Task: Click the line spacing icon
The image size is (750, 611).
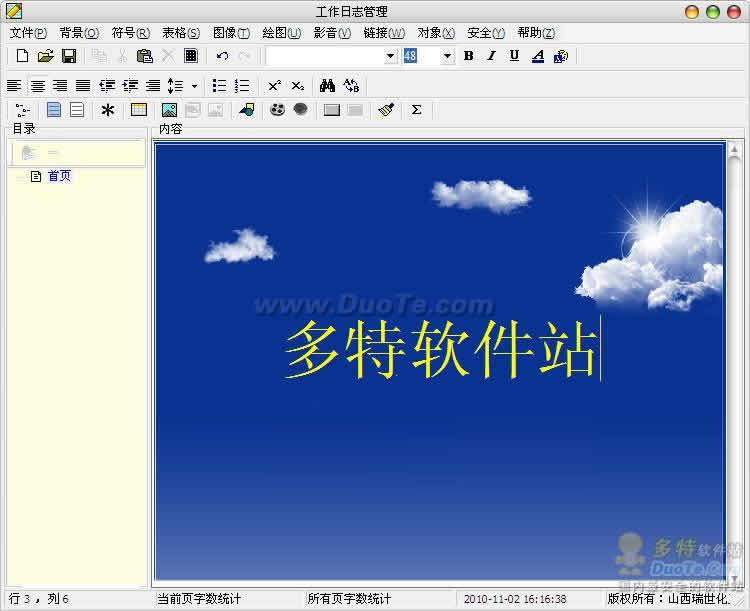Action: click(x=175, y=86)
